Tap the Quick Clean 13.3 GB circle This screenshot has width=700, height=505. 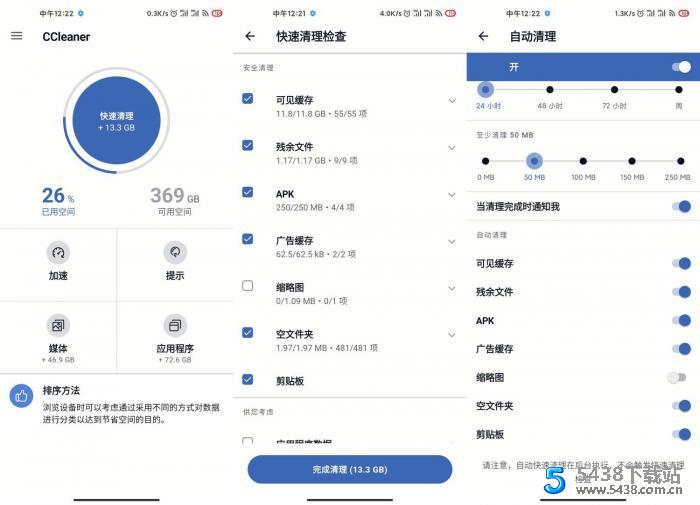tap(117, 121)
